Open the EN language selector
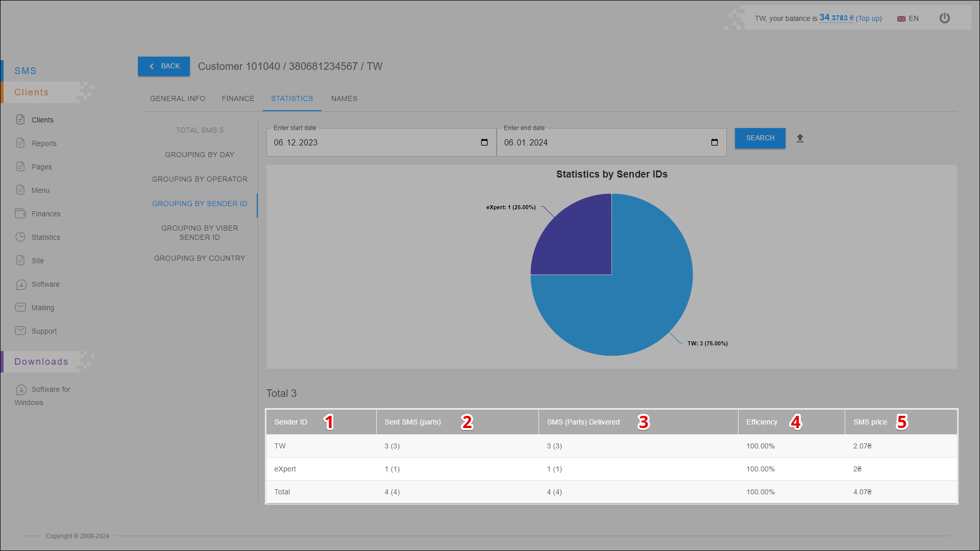980x551 pixels. [908, 18]
